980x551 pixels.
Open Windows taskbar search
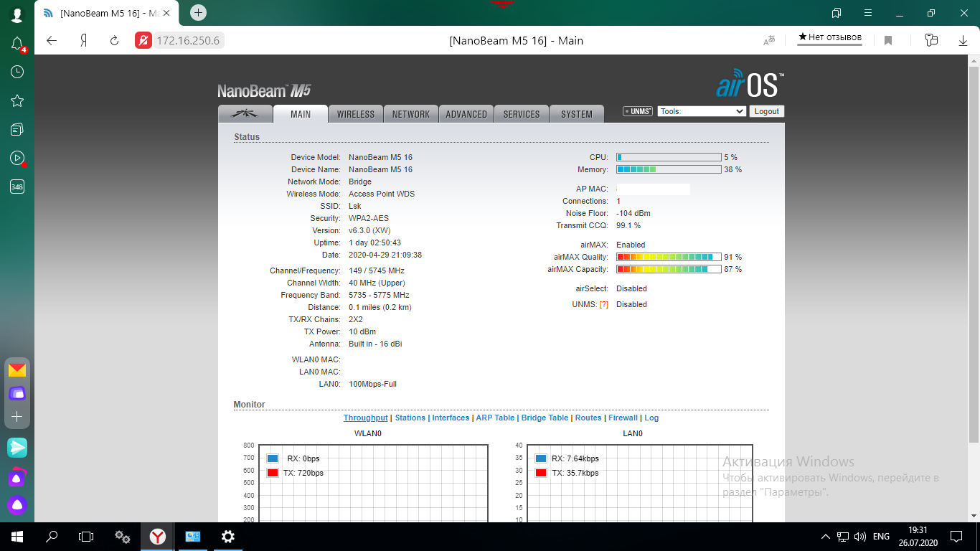point(52,537)
